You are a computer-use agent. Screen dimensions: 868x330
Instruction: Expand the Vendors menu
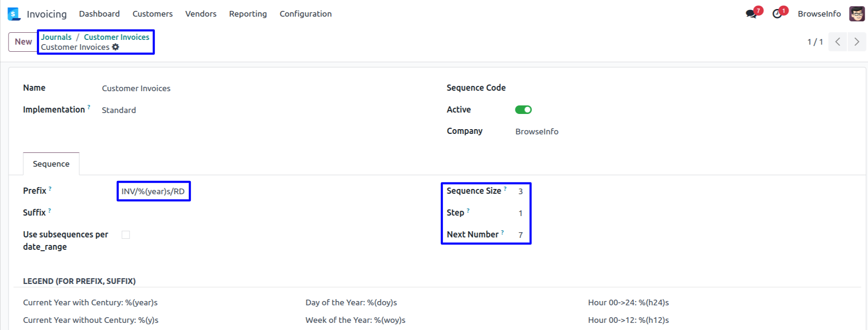point(201,14)
